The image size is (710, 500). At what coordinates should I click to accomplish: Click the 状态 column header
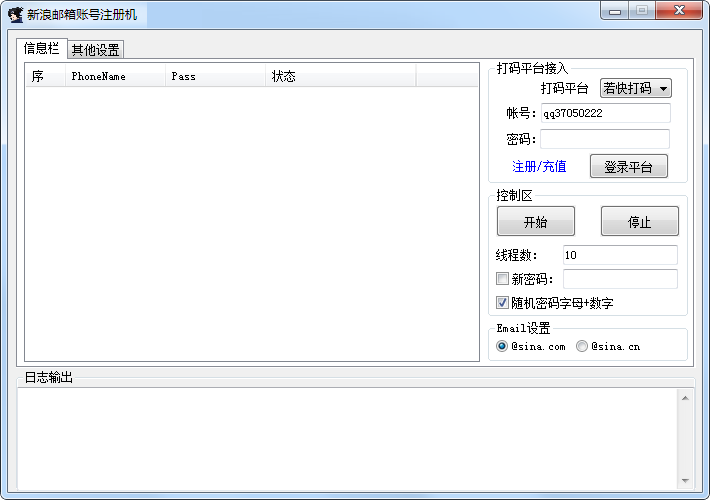pos(340,76)
